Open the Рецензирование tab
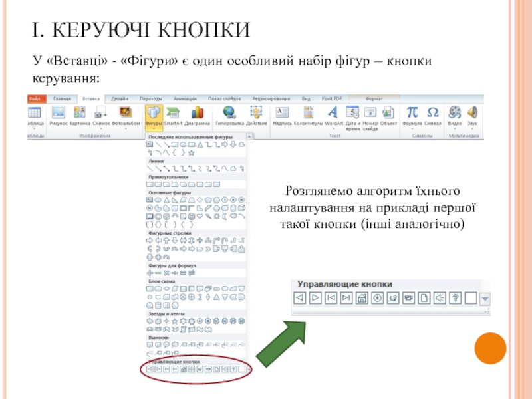This screenshot has width=532, height=399. 271,98
